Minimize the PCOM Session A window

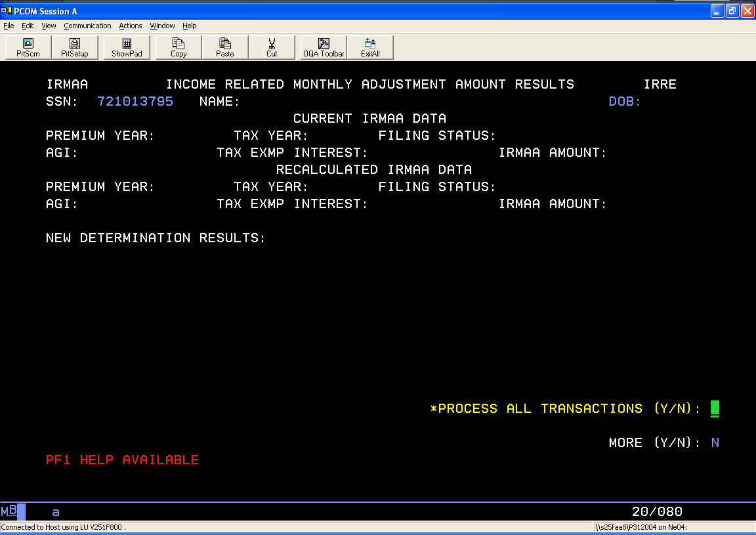717,11
